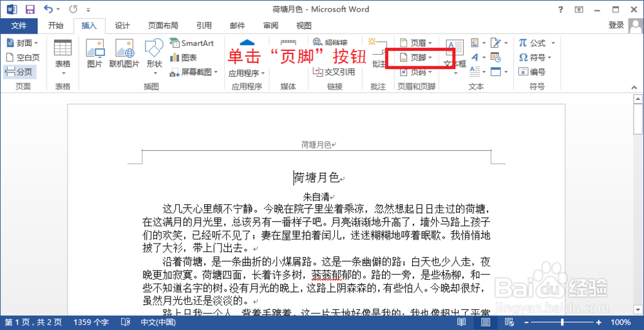The image size is (644, 330).
Task: Click the user account avatar icon
Action: tap(636, 26)
